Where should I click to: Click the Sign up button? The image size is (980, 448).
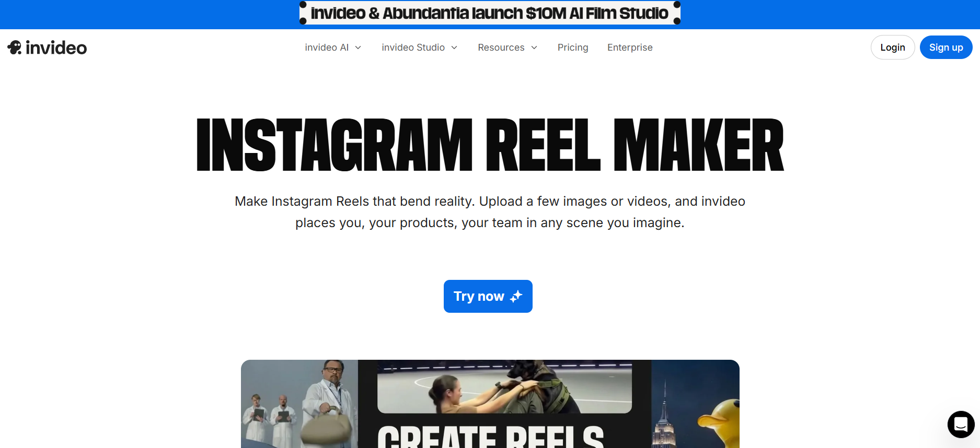(x=946, y=48)
